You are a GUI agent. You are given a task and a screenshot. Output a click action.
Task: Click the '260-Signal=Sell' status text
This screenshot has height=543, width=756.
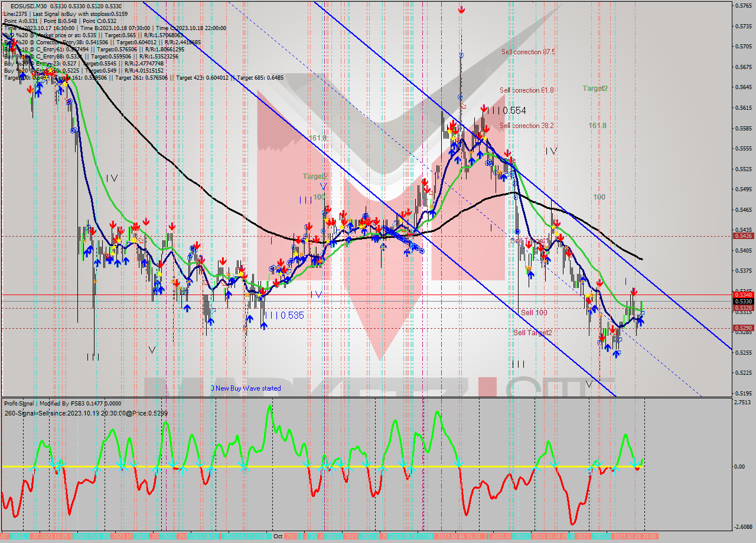86,413
